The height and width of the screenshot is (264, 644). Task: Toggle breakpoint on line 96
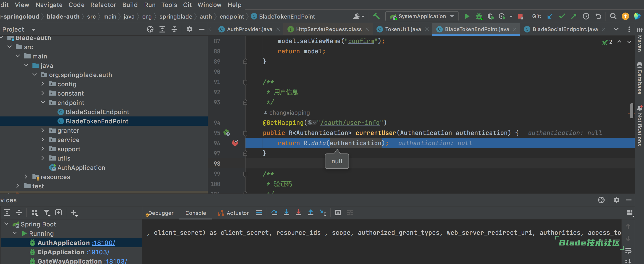235,143
